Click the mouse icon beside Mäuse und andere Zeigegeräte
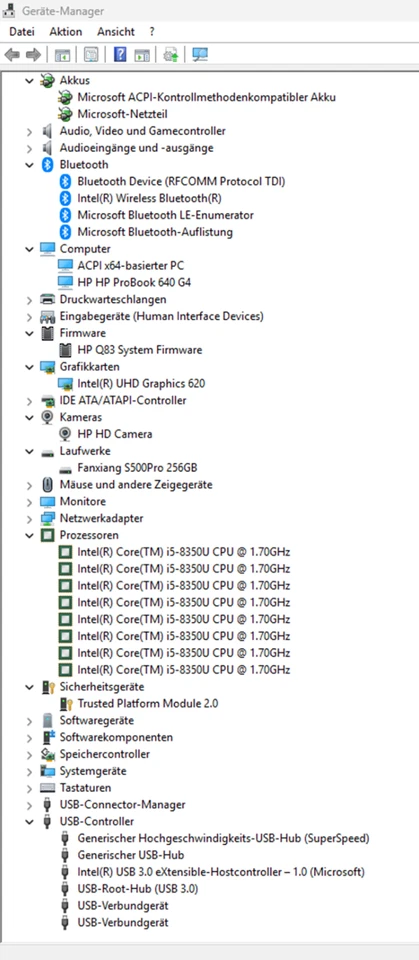Screen dimensions: 419x960 pos(47,484)
